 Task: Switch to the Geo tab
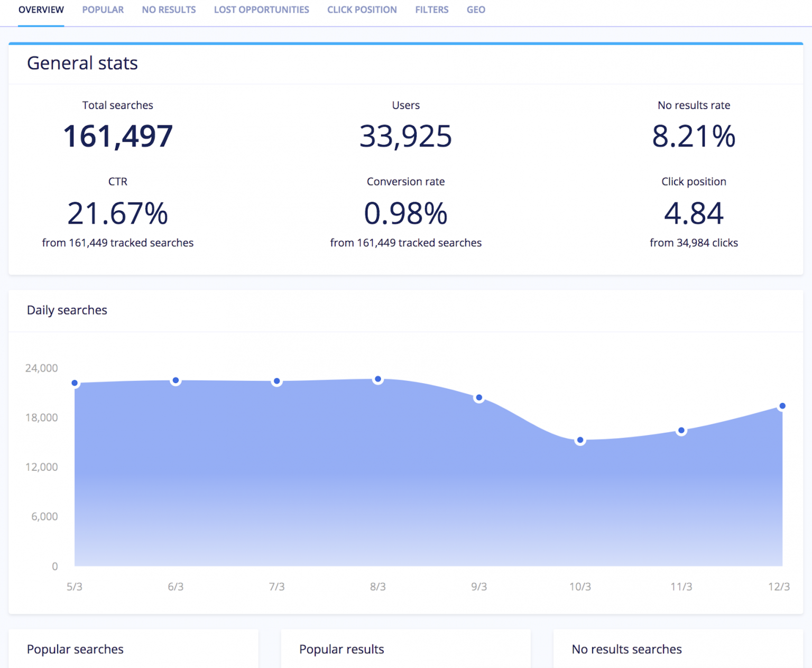pos(476,10)
